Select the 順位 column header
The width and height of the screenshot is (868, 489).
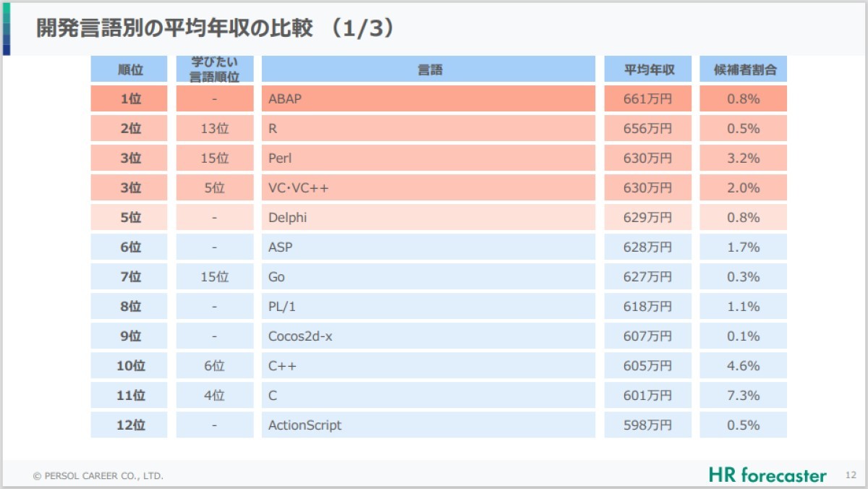point(129,69)
